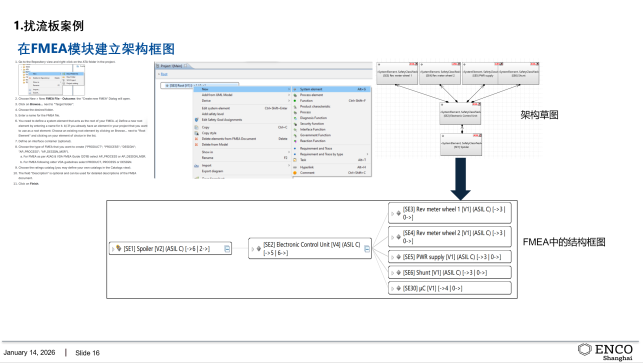Click the Root breadcrumb link
Image resolution: width=643 pixels, height=363 pixels.
click(164, 74)
